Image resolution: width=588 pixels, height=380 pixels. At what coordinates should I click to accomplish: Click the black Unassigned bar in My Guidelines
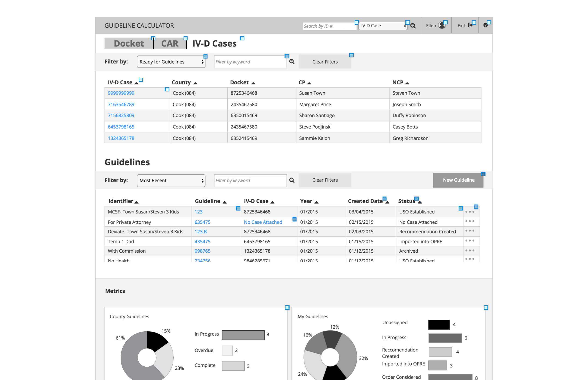click(x=439, y=324)
